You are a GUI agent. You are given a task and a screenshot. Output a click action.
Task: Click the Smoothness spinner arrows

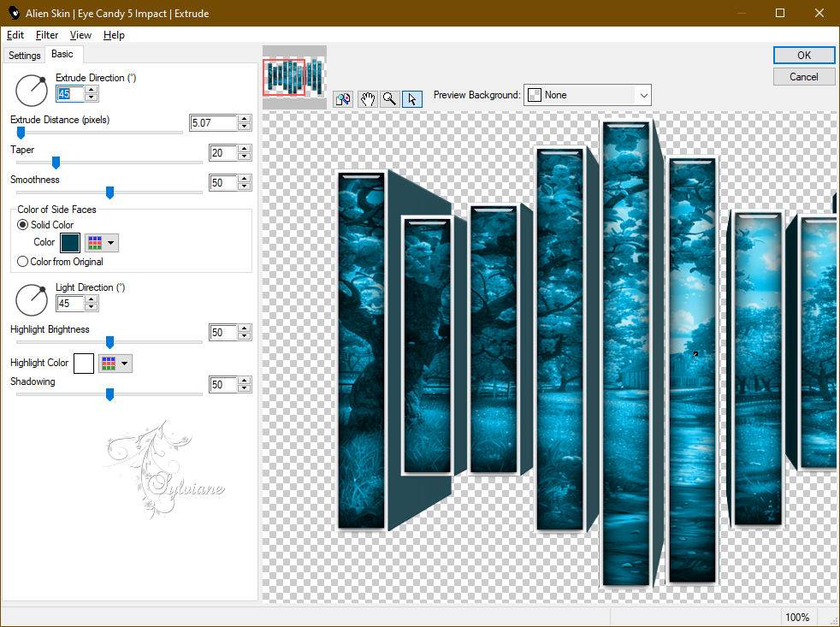coord(245,183)
